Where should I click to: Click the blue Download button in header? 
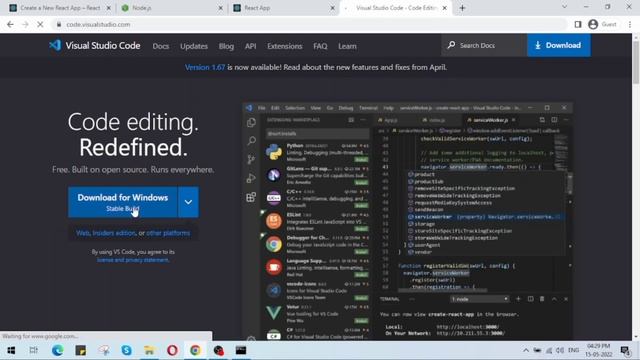coord(558,45)
